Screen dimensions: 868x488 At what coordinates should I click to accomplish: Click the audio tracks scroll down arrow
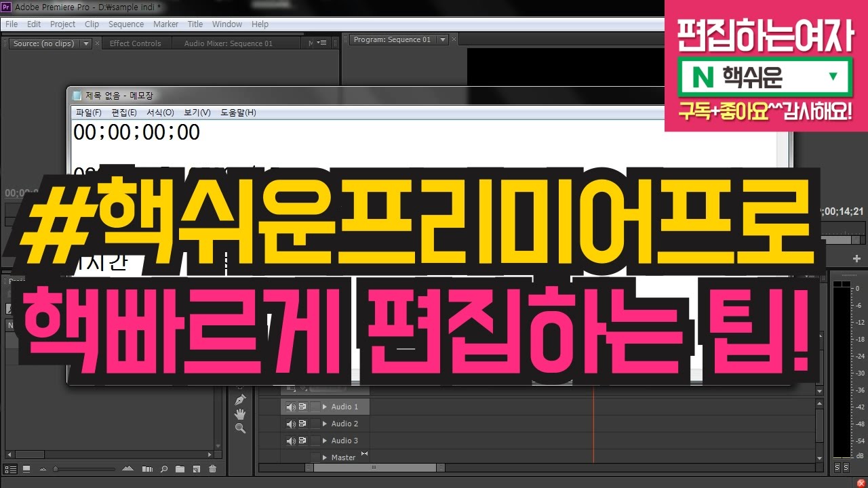click(820, 459)
